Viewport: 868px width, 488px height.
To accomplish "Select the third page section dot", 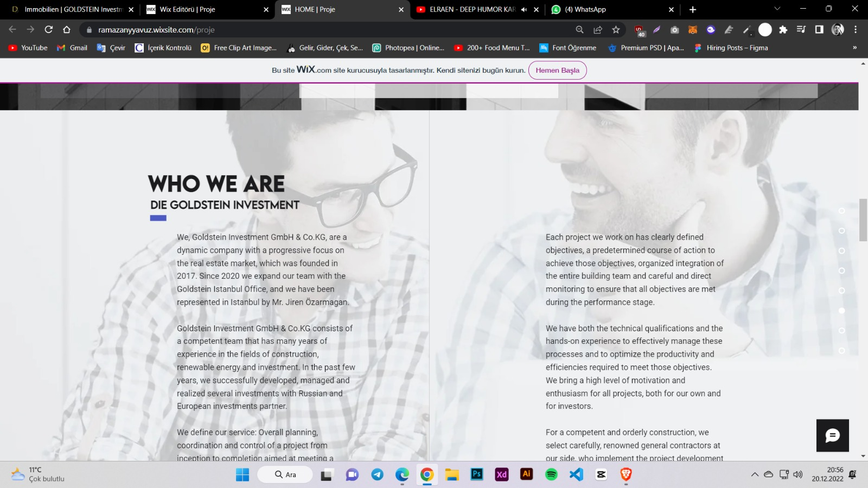I will click(x=842, y=251).
